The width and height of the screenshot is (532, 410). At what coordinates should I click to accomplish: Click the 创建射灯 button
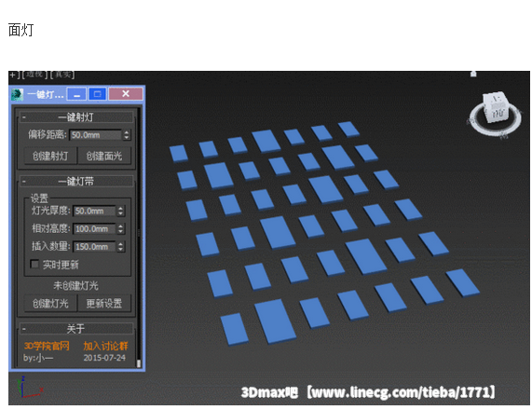point(50,156)
